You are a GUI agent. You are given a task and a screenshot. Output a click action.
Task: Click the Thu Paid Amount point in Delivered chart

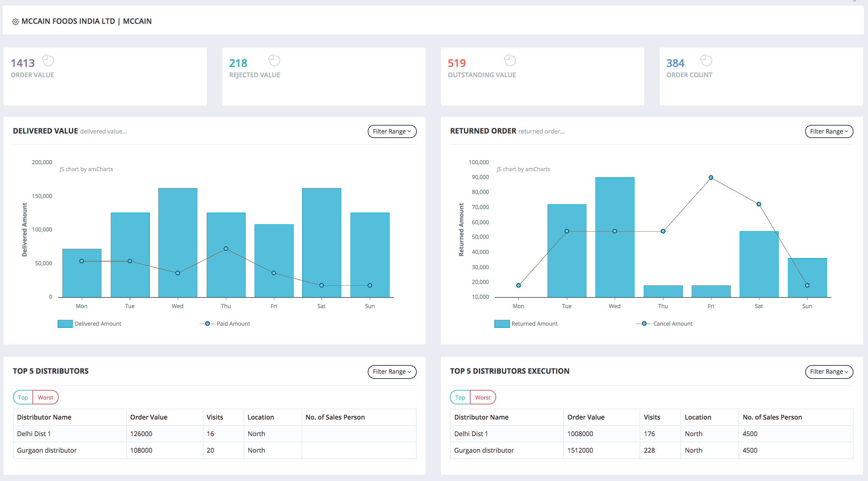click(x=226, y=249)
